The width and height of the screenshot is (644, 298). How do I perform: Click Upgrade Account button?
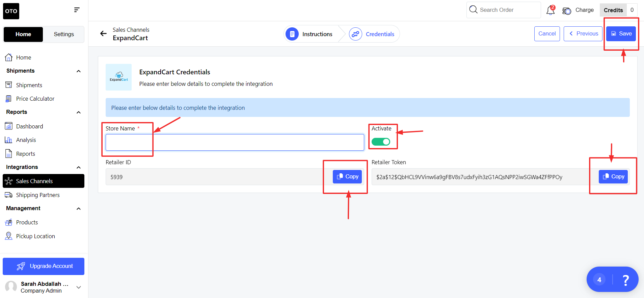tap(44, 266)
